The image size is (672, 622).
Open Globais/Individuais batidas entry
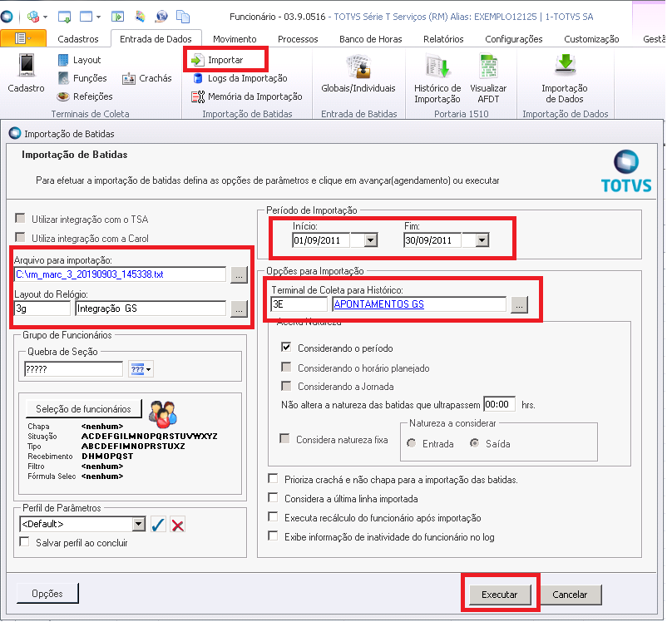358,73
